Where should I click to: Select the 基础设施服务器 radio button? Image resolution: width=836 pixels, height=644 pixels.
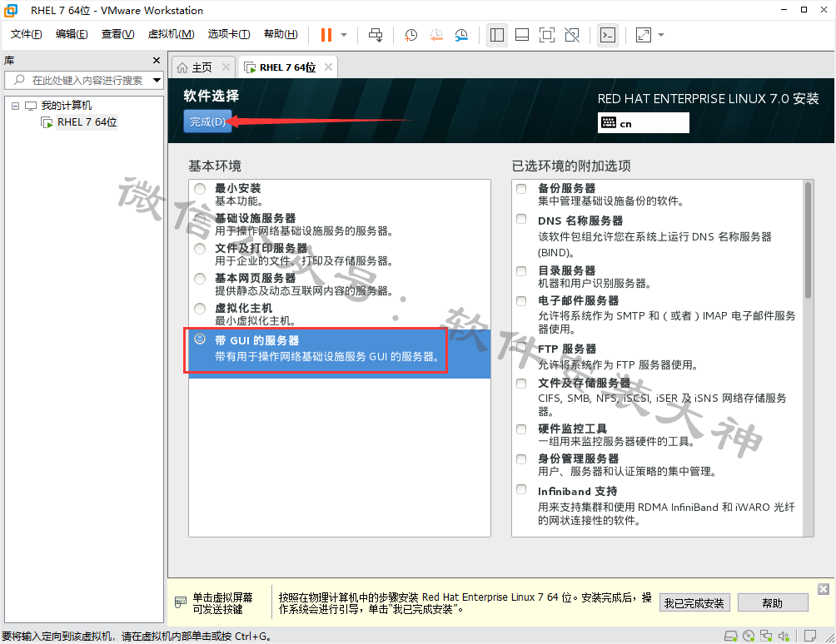click(x=200, y=218)
